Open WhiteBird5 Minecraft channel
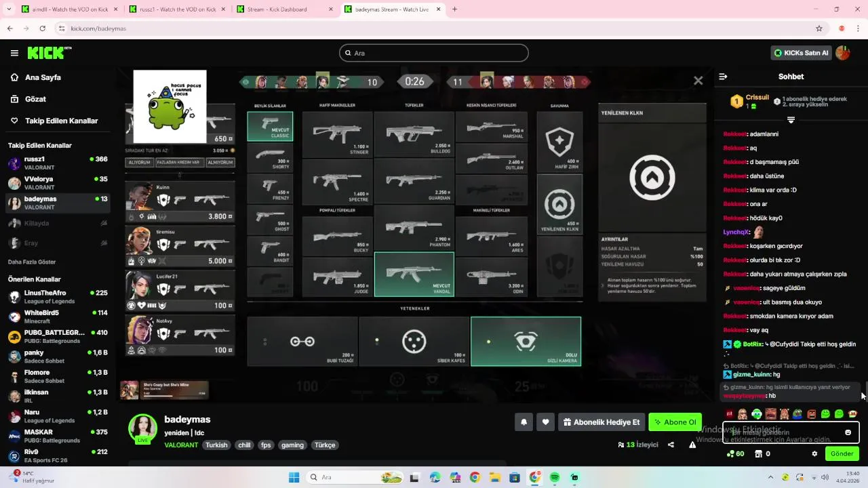 tap(58, 317)
